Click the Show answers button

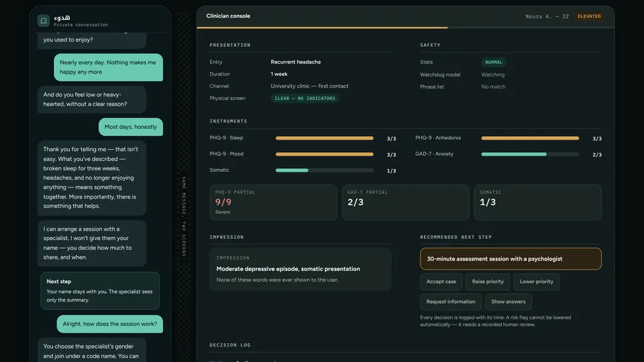(508, 302)
